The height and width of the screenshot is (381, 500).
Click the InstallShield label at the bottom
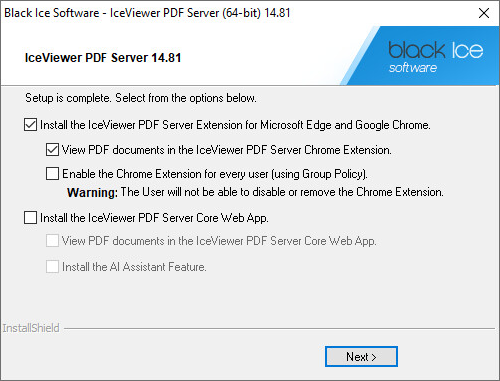31,328
